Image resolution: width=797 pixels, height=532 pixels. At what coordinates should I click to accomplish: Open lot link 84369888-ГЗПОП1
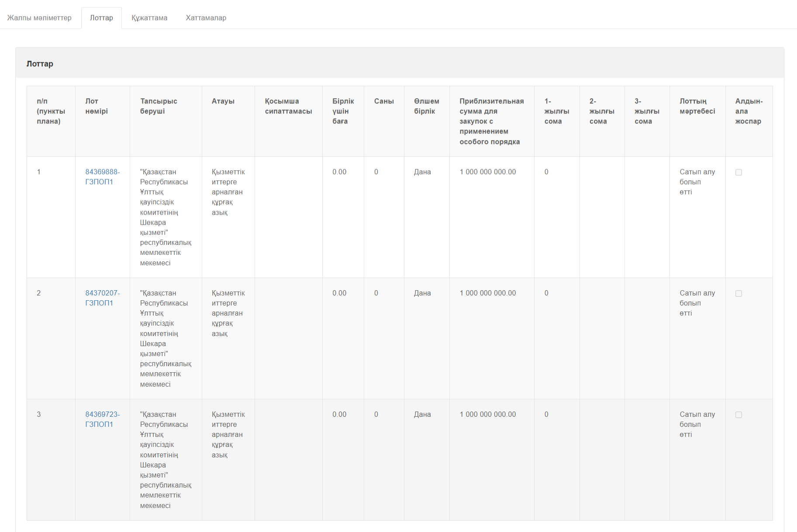(102, 177)
